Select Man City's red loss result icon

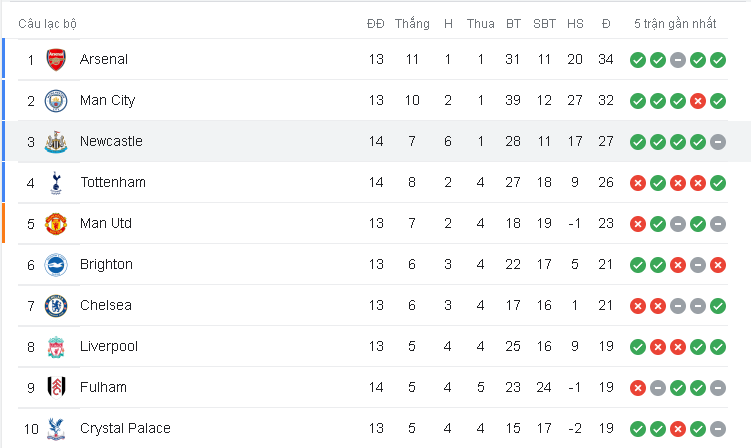coord(698,101)
